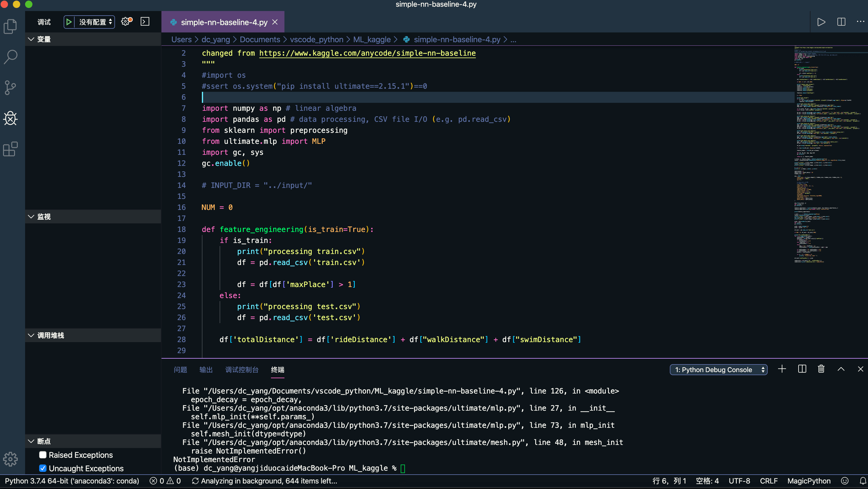
Task: Open the Python Debug Console terminal selector
Action: [718, 370]
